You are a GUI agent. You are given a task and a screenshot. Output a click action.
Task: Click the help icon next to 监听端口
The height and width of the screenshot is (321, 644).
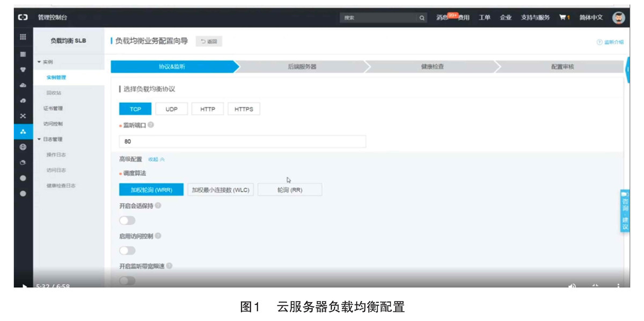pyautogui.click(x=151, y=125)
